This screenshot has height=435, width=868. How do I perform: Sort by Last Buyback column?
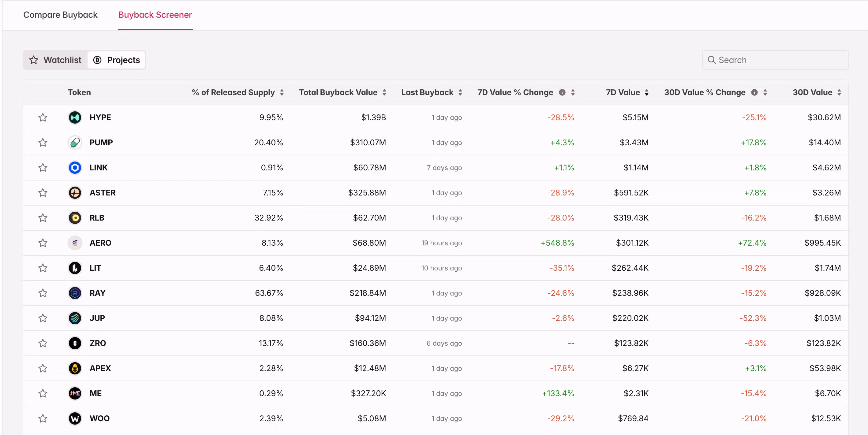click(460, 93)
